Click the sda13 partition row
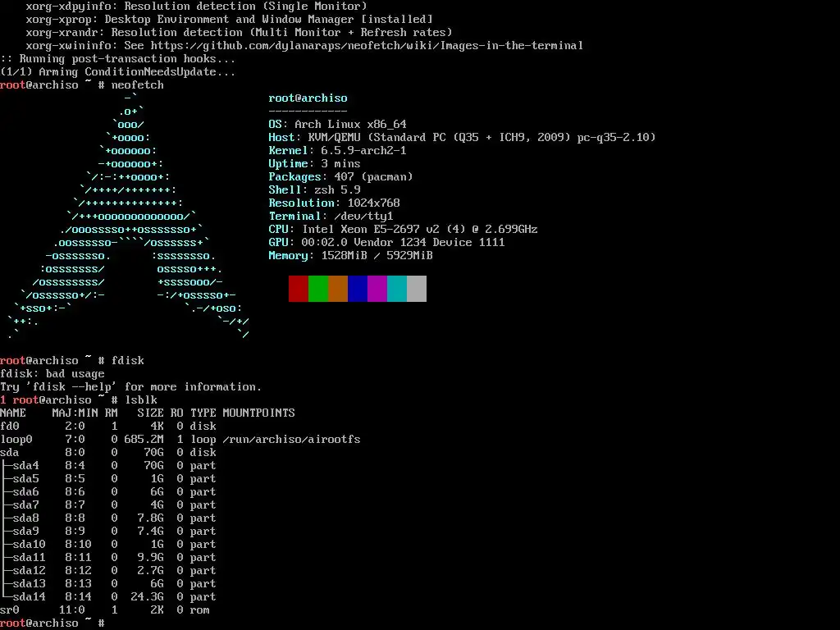The image size is (840, 630). point(108,583)
